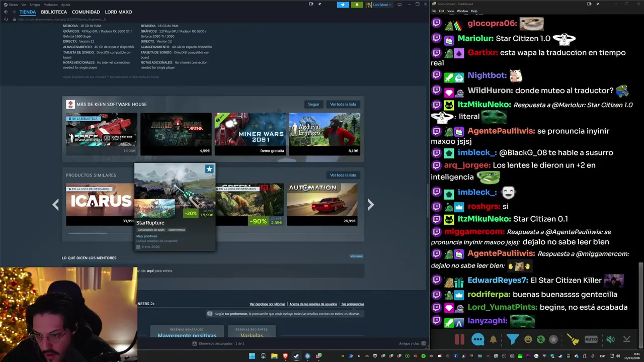Click the Construcción de bases tag

[x=151, y=230]
